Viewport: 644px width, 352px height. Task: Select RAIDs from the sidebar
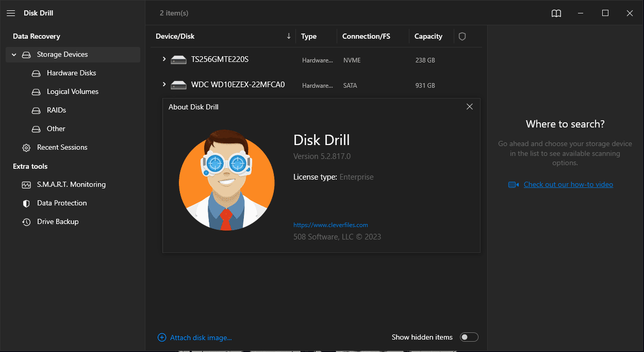(x=56, y=110)
